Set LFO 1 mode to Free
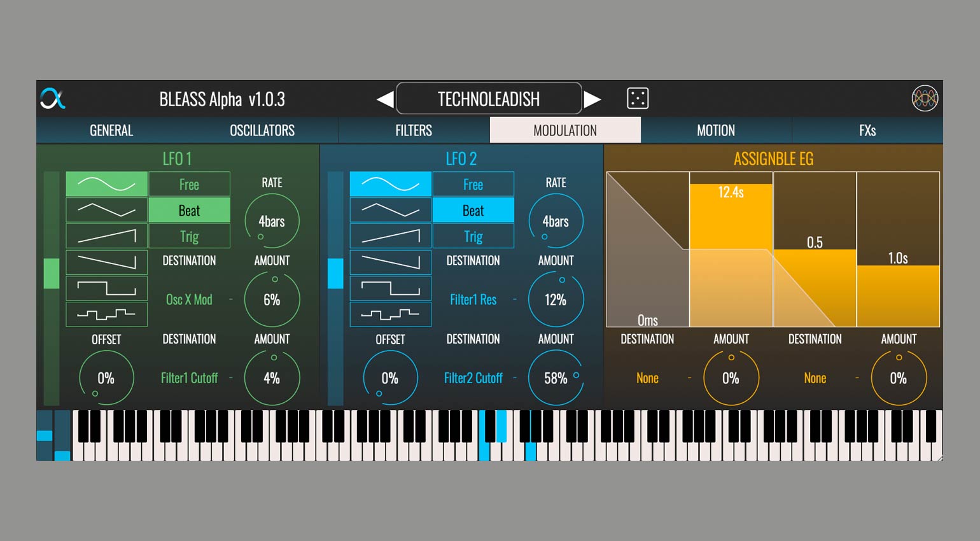Viewport: 980px width, 541px height. pyautogui.click(x=189, y=184)
